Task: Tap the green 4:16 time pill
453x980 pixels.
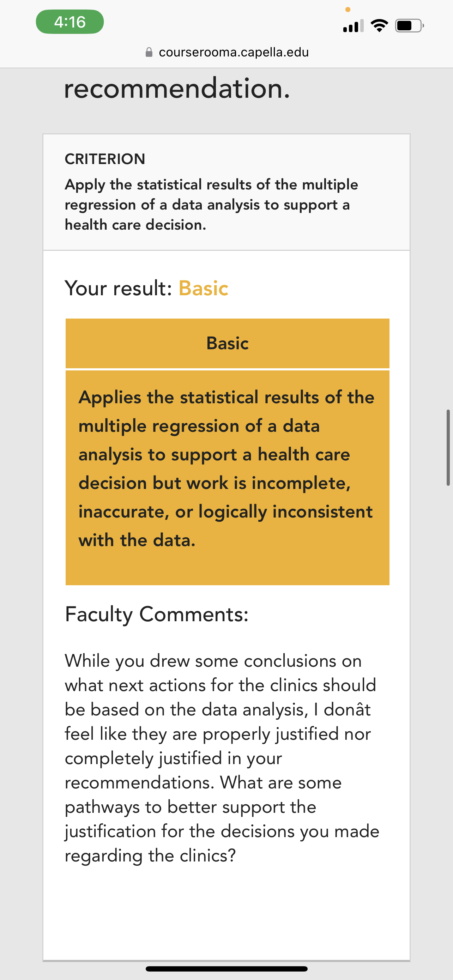Action: click(70, 22)
